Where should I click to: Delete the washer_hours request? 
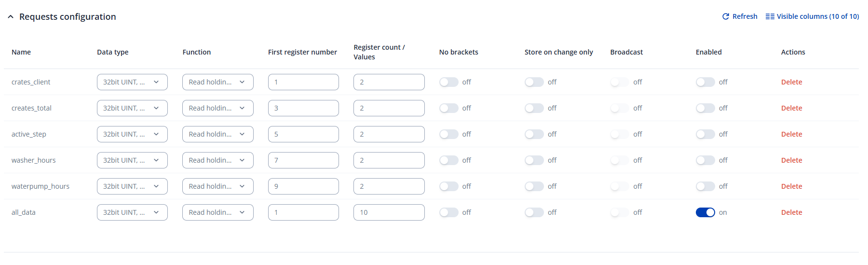point(791,160)
